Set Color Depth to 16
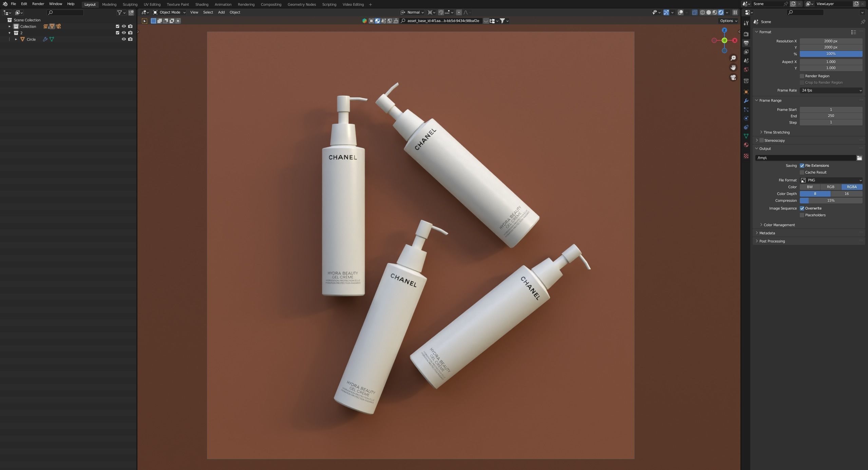Screen dimensions: 868x470 (847, 194)
